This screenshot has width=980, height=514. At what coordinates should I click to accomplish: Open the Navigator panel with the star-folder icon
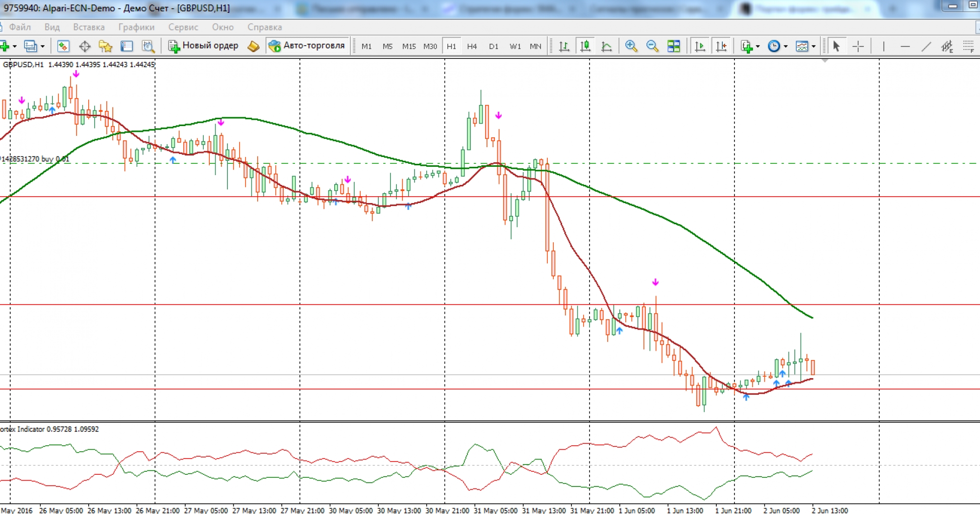pos(105,46)
